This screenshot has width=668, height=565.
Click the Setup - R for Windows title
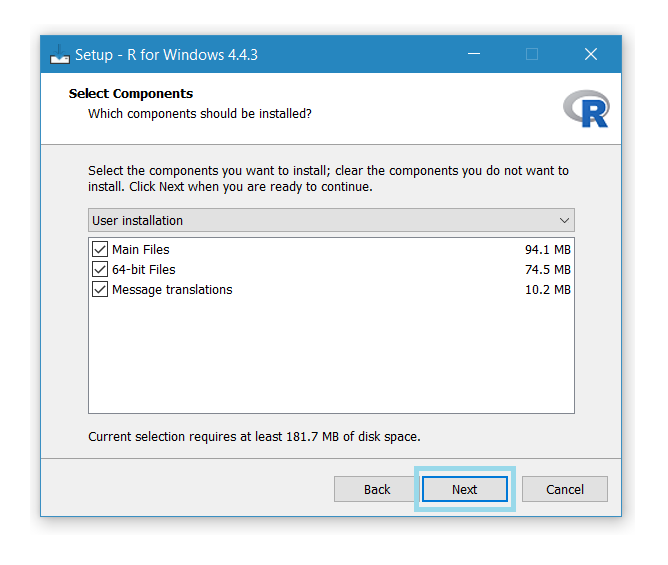tap(166, 55)
